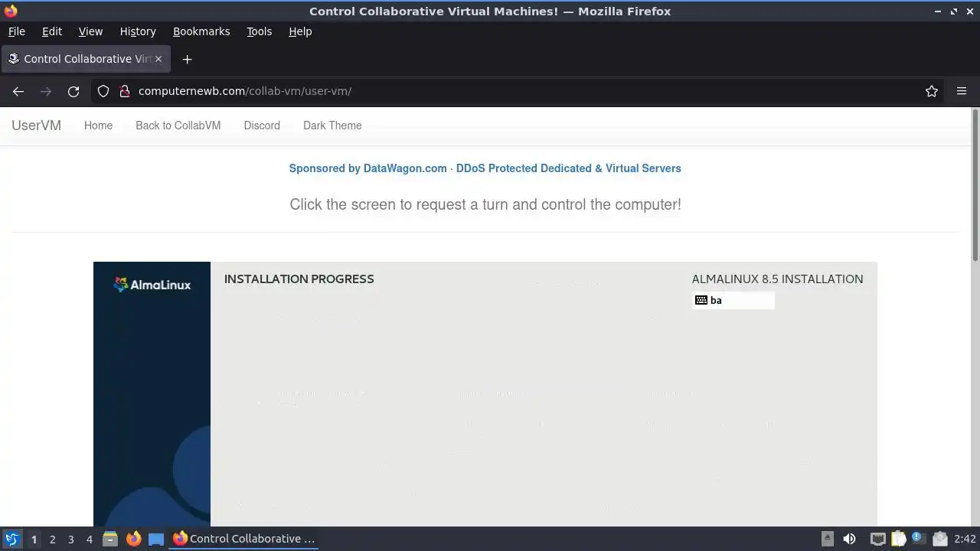Click the keyboard layout 'ba' indicator
The image size is (980, 551).
(x=733, y=300)
